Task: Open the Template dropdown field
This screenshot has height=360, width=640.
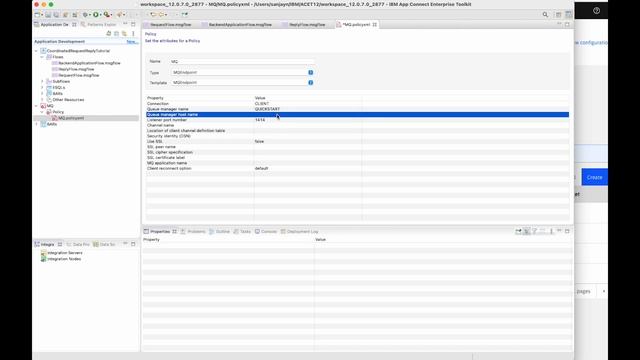Action: coord(239,82)
